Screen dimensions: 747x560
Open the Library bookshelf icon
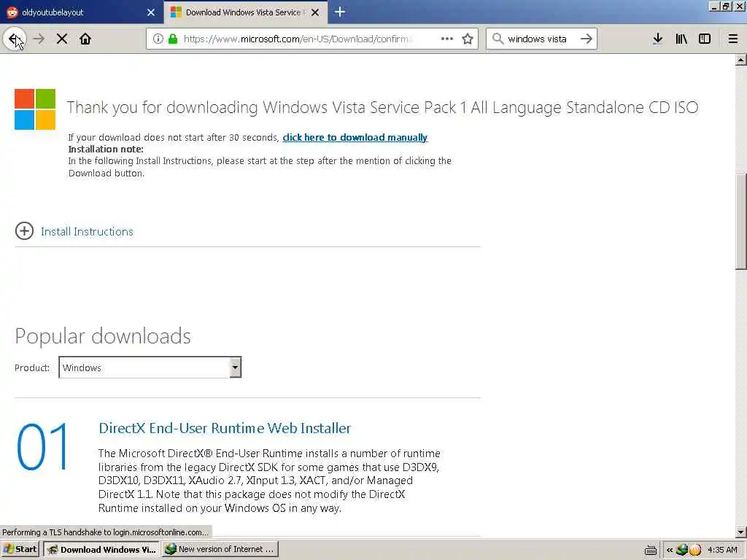click(x=681, y=39)
